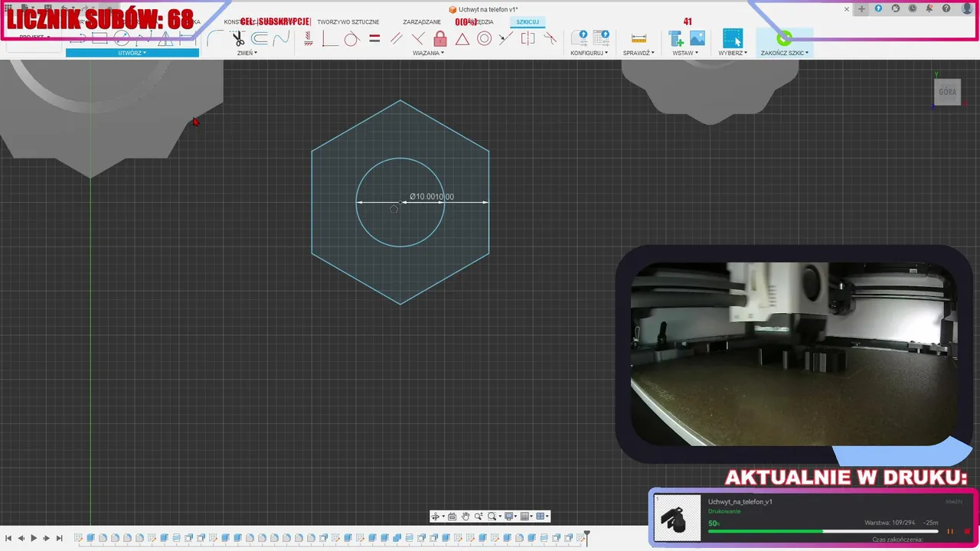Viewport: 980px width, 551px height.
Task: Expand the WIĄZANIA dropdown
Action: (x=428, y=53)
